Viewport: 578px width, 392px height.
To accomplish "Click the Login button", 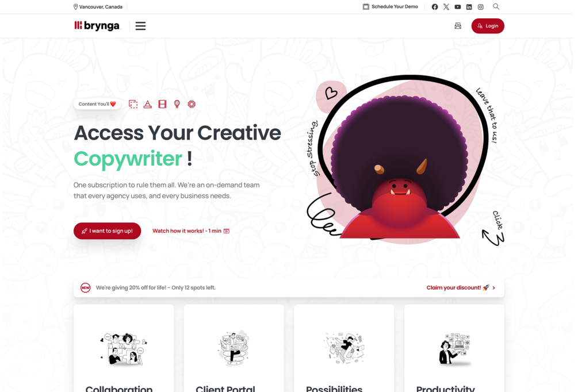I will 488,26.
